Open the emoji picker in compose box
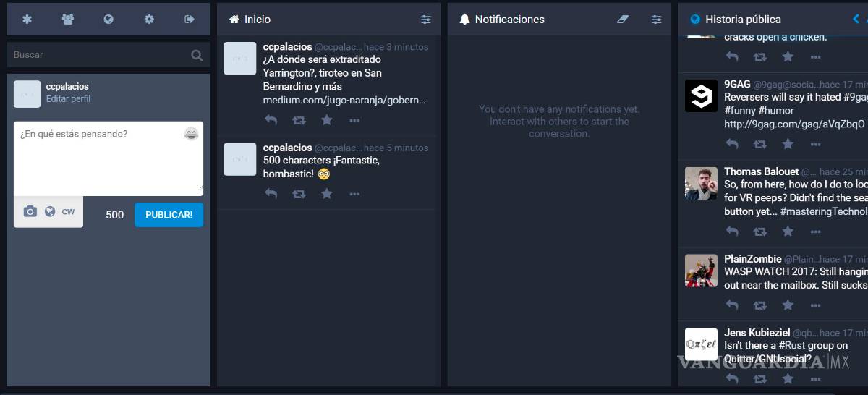The width and height of the screenshot is (868, 395). click(191, 134)
